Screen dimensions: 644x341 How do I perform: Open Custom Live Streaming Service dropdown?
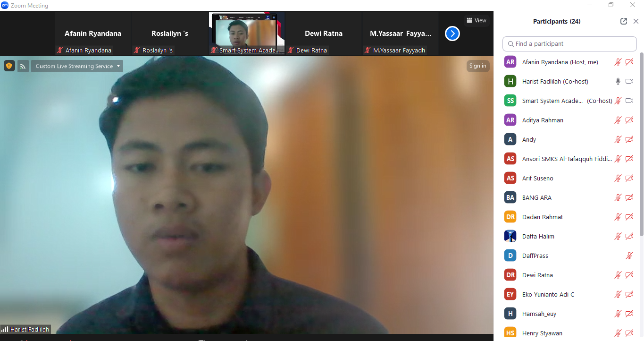point(77,66)
